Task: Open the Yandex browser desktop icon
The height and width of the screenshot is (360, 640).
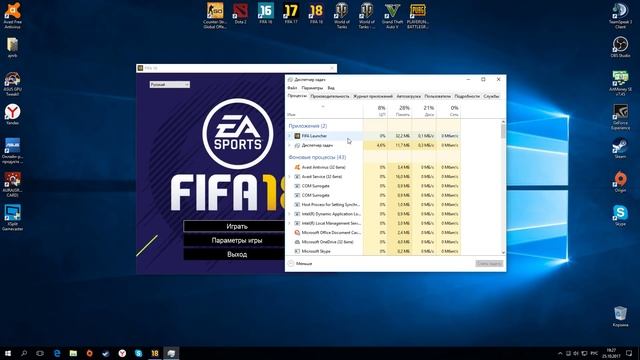Action: coord(13,114)
